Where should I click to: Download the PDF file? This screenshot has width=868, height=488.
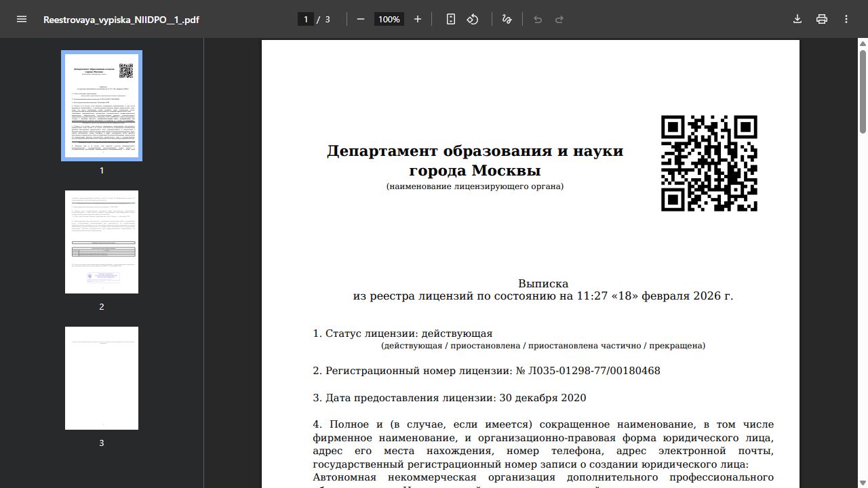(797, 19)
